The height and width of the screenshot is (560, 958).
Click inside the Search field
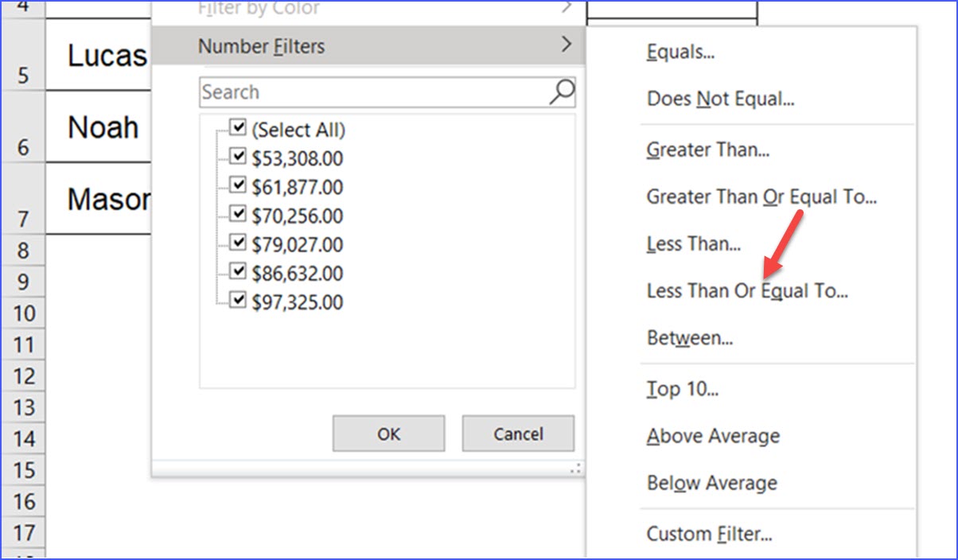(358, 92)
